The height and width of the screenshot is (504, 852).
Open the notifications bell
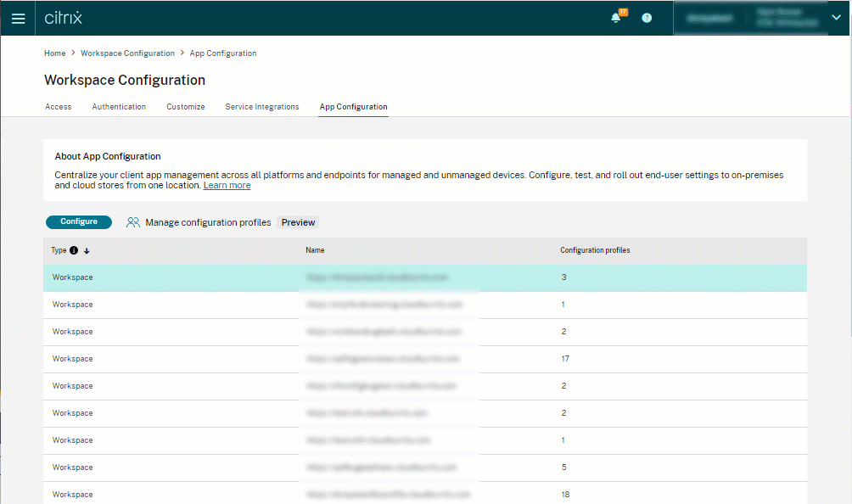616,18
